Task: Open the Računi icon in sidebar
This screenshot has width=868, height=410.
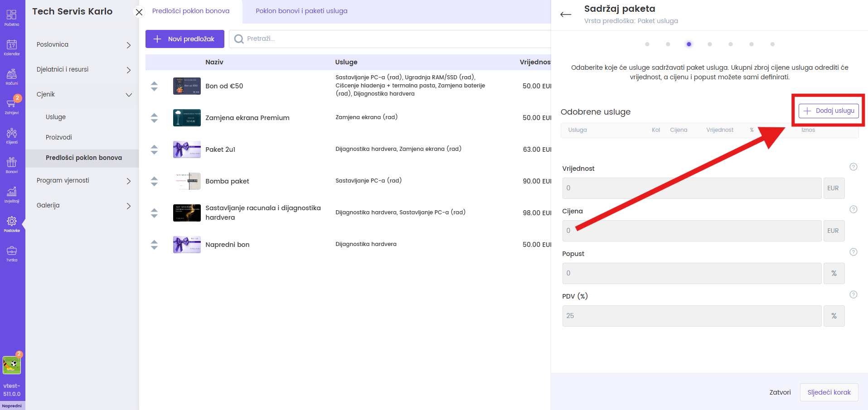Action: point(12,76)
